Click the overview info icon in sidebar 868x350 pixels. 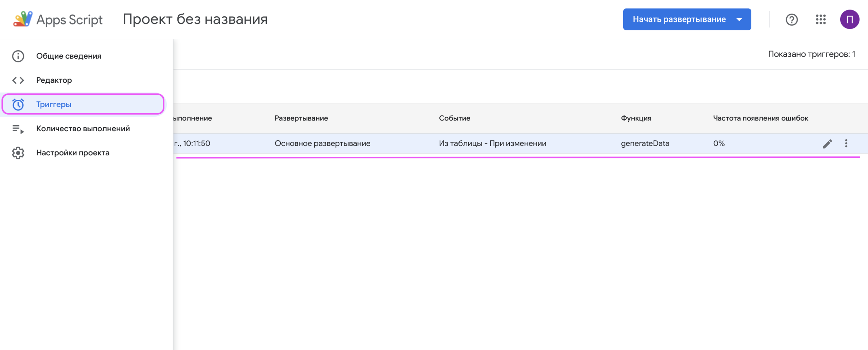18,56
